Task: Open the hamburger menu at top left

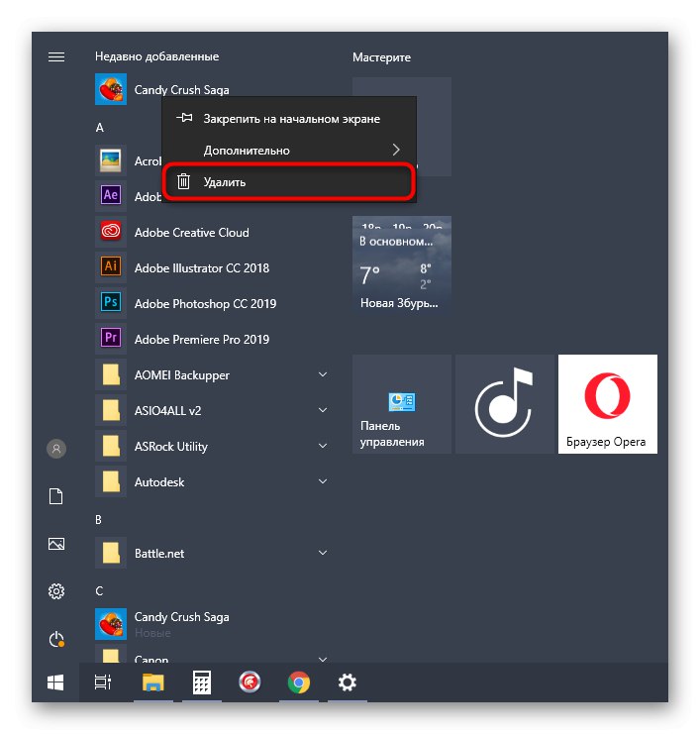Action: point(56,56)
